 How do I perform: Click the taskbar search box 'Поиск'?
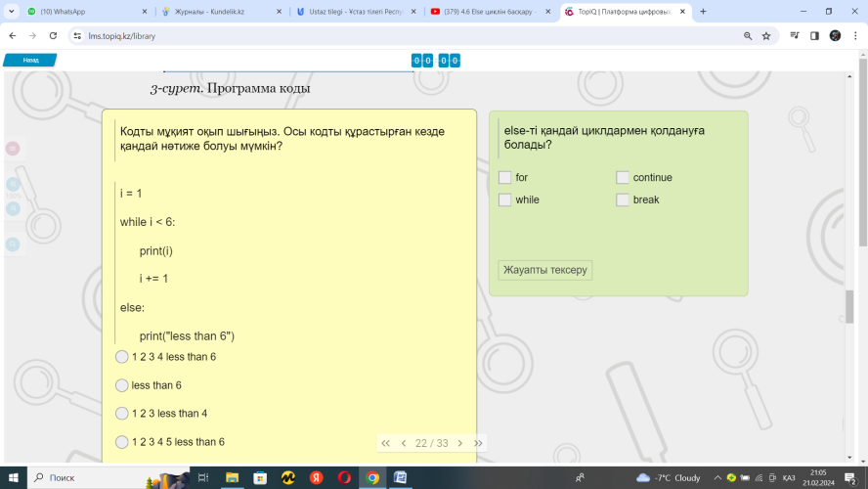pos(108,477)
